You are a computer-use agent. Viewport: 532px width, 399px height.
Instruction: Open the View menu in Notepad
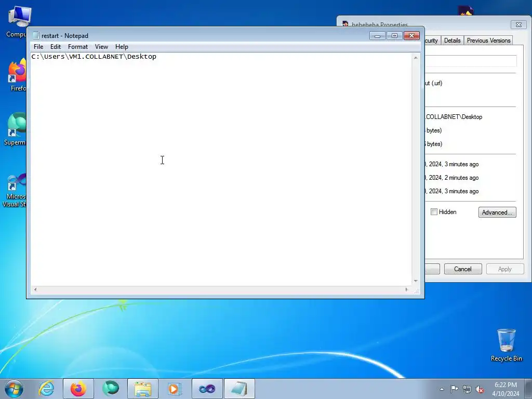101,47
